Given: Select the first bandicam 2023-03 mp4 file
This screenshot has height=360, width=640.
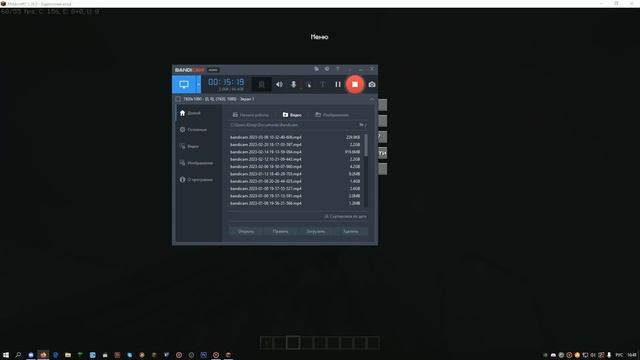Looking at the screenshot, I should click(x=295, y=137).
